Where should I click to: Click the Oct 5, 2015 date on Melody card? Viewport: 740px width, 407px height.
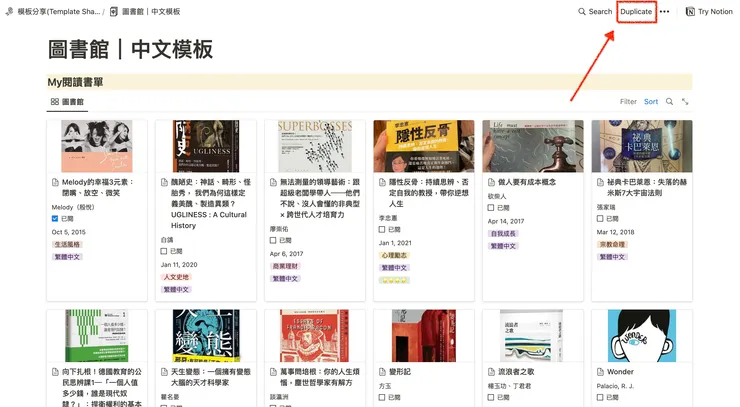68,232
